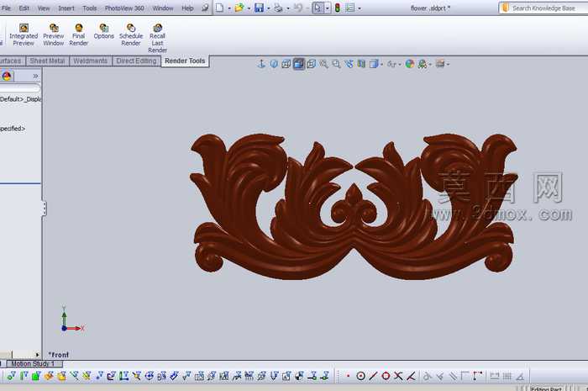Open the Window menu
The image size is (588, 391).
click(163, 8)
